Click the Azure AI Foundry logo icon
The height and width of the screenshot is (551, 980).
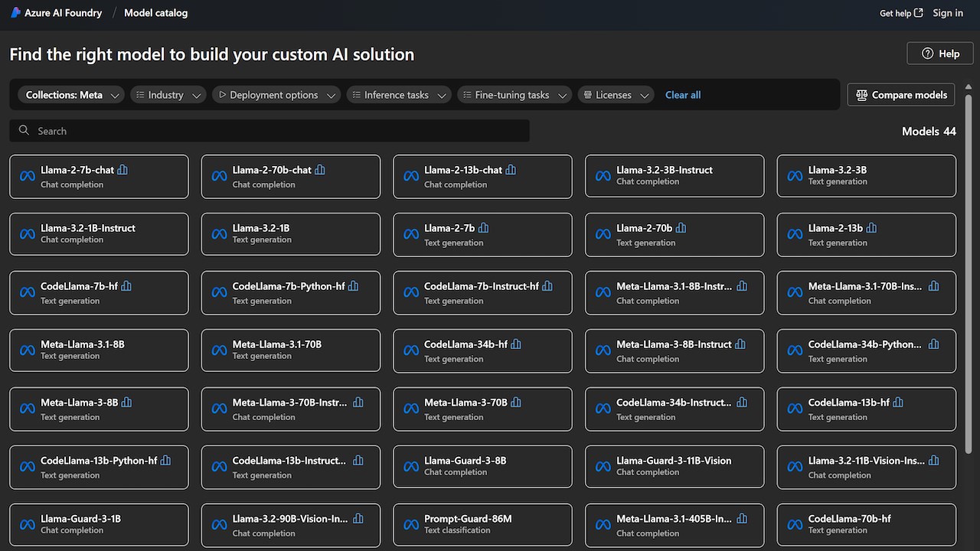click(x=15, y=13)
